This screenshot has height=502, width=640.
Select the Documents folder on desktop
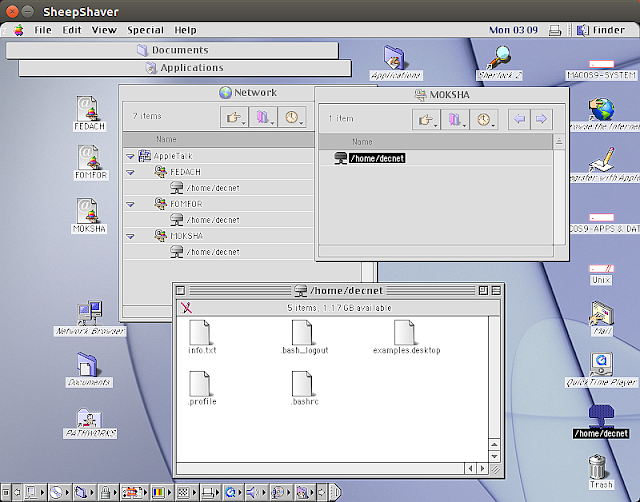click(x=89, y=370)
